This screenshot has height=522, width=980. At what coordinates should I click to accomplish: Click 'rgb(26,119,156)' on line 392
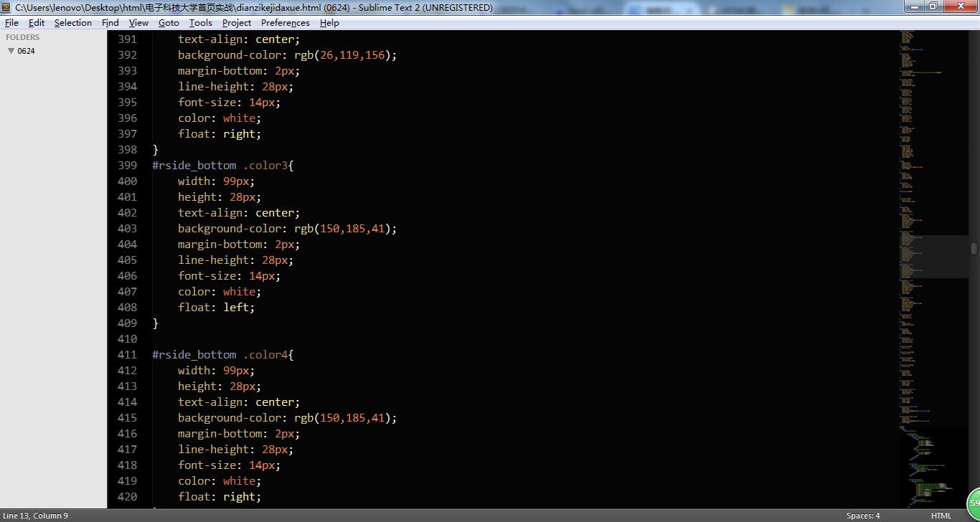tap(342, 55)
